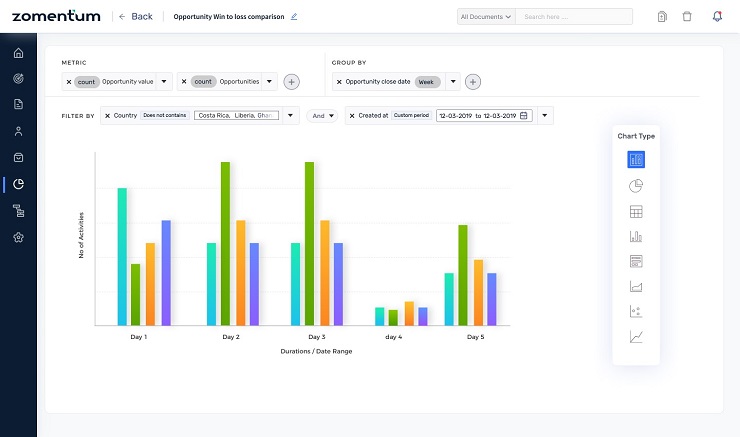Open settings gear in sidebar
This screenshot has width=740, height=437.
click(18, 237)
